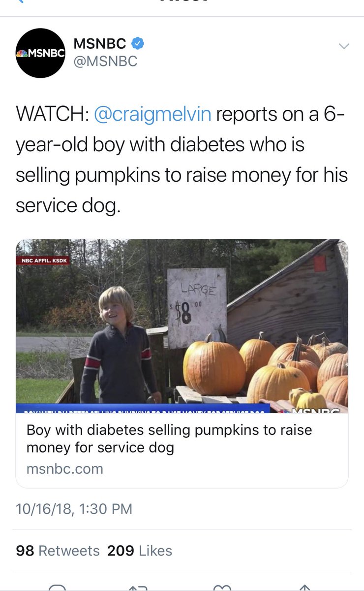Play the pumpkin boy video thumbnail

tap(182, 326)
